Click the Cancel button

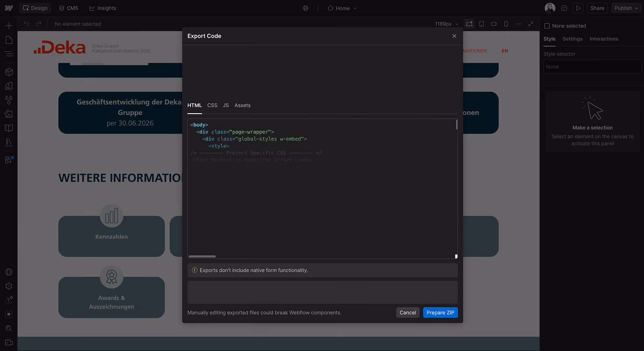pyautogui.click(x=408, y=313)
